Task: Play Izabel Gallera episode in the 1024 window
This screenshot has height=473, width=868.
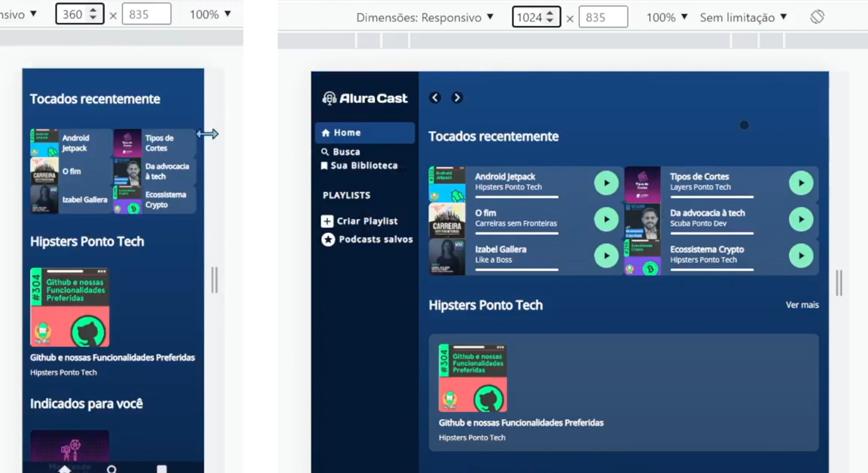Action: click(606, 256)
